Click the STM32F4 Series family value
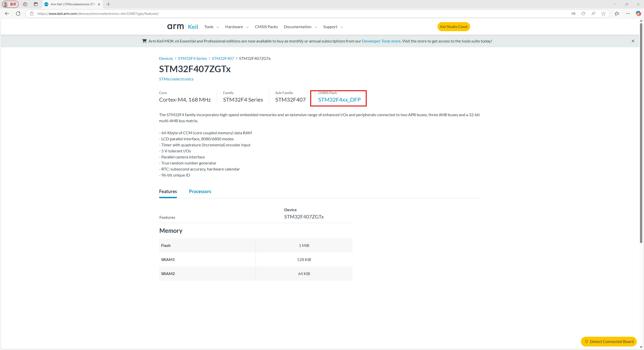644x350 pixels. [243, 100]
